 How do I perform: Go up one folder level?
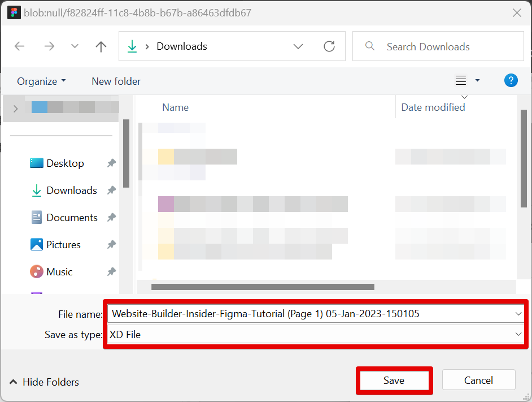click(x=101, y=46)
